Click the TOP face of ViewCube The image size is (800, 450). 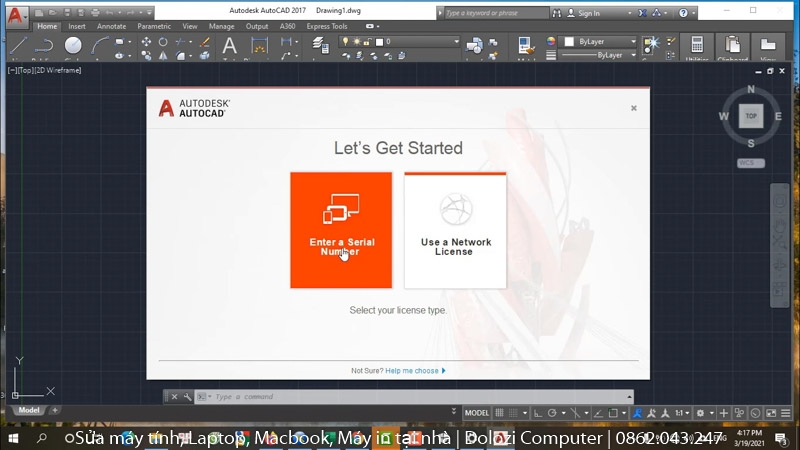(751, 116)
